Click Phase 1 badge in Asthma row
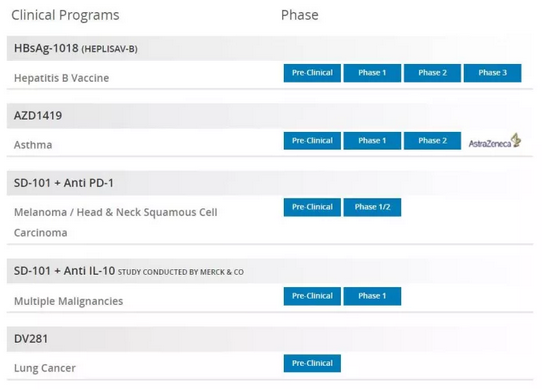 372,141
